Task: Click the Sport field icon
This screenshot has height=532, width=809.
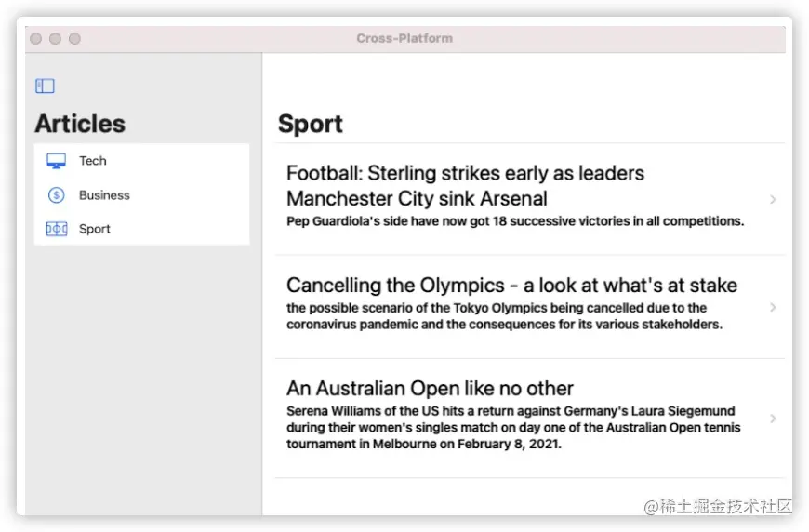Action: tap(56, 229)
